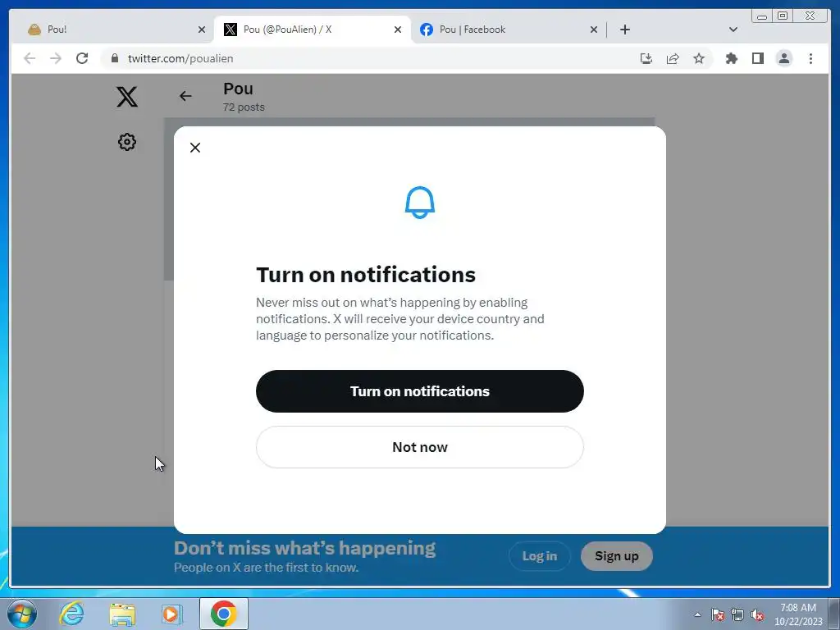This screenshot has height=630, width=840.
Task: Select the Not now button
Action: coord(419,447)
